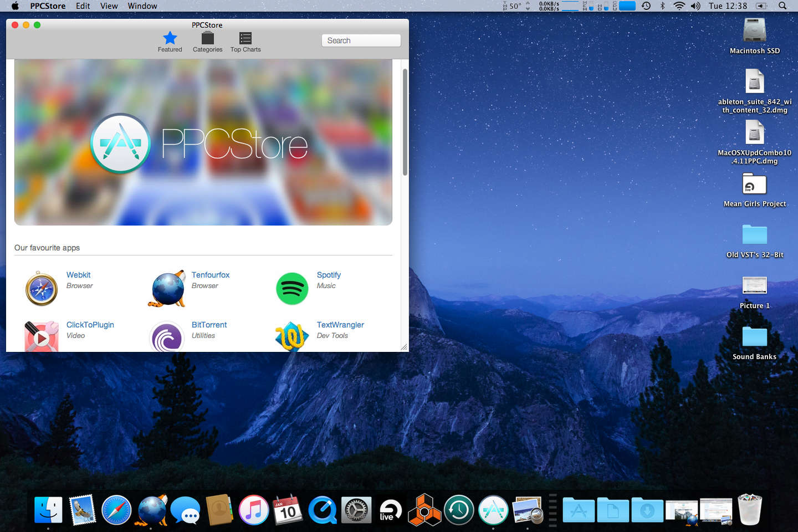The width and height of the screenshot is (798, 532).
Task: Open iTunes from the Dock
Action: pyautogui.click(x=254, y=510)
